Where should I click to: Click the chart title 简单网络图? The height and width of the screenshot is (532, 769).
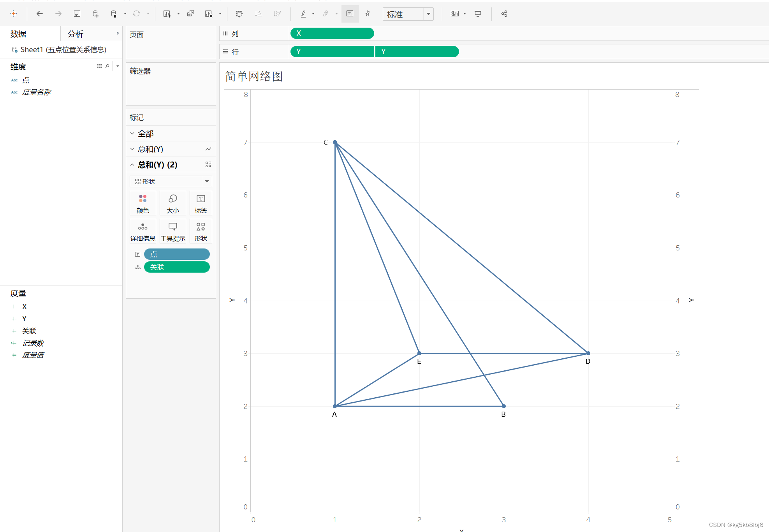254,76
